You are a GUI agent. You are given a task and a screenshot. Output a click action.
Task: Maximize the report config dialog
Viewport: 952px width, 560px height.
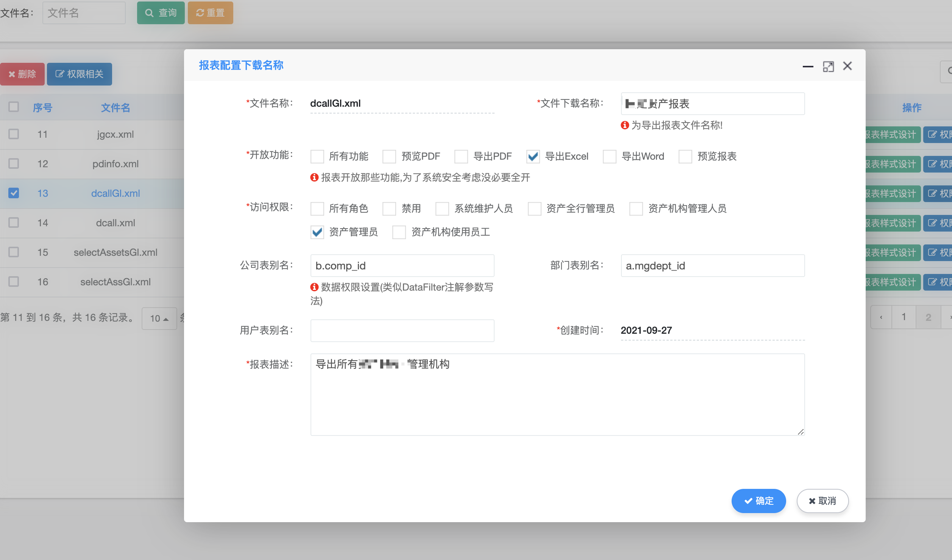[828, 67]
